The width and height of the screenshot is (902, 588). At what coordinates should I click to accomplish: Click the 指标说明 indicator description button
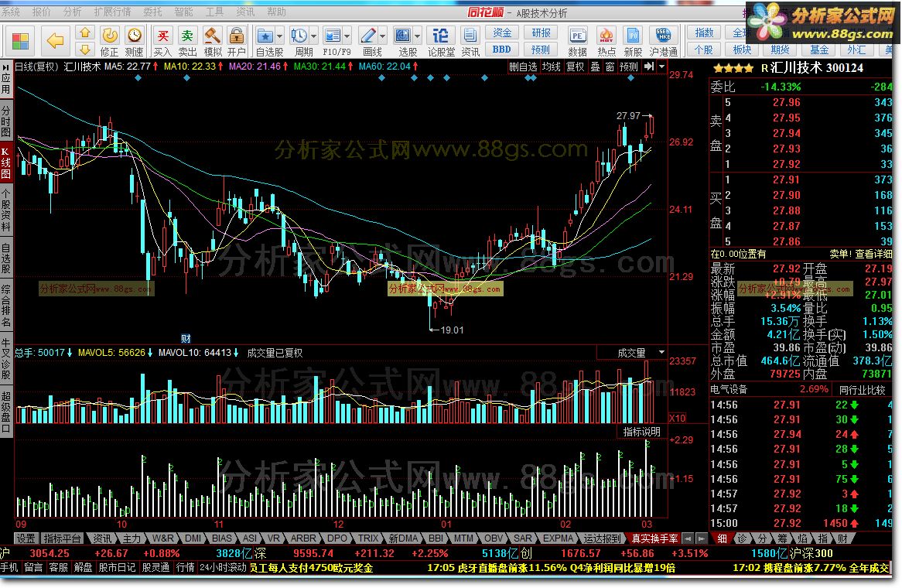642,432
